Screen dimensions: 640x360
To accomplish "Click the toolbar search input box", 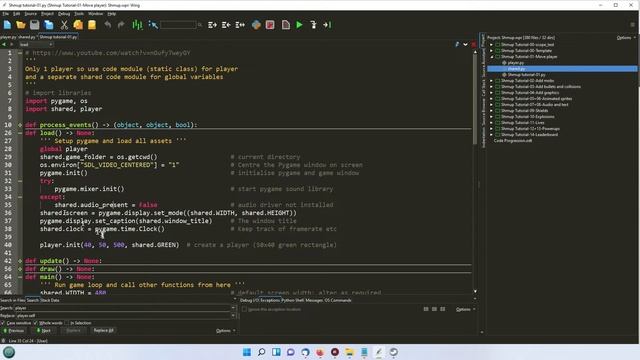I will pos(178,25).
